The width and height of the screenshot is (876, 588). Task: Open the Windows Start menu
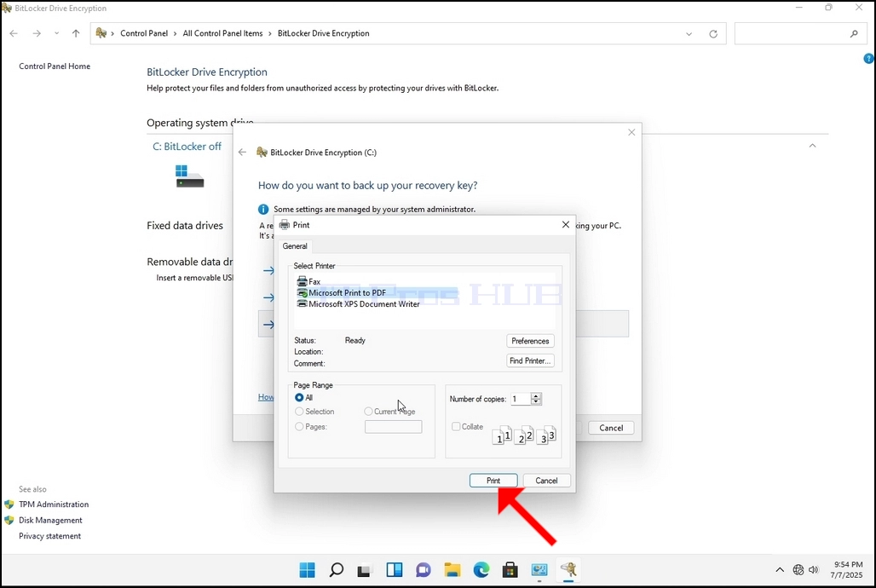click(x=308, y=570)
